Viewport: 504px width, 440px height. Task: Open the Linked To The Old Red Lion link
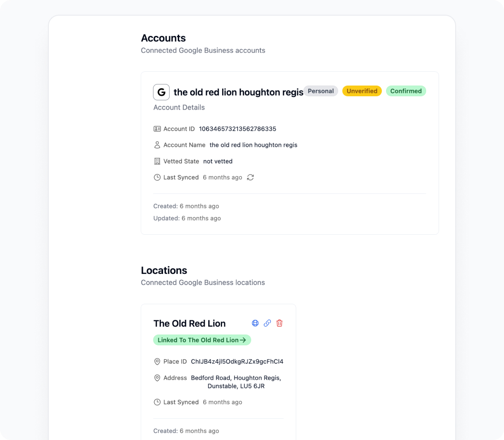coord(202,340)
